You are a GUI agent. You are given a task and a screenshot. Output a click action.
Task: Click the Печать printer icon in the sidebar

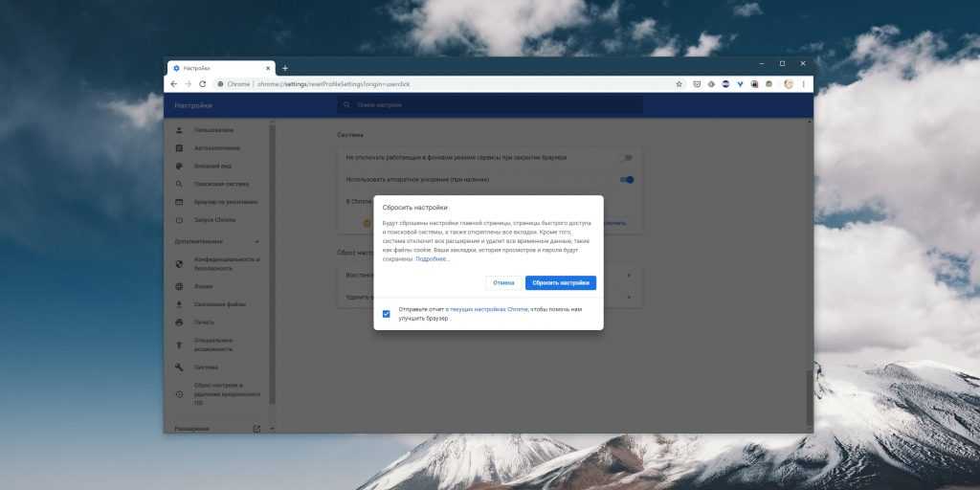coord(179,323)
